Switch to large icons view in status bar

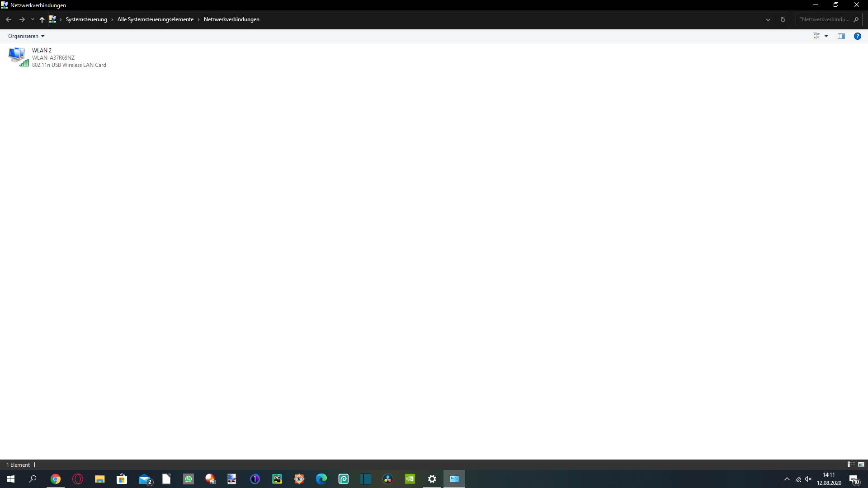pyautogui.click(x=861, y=464)
